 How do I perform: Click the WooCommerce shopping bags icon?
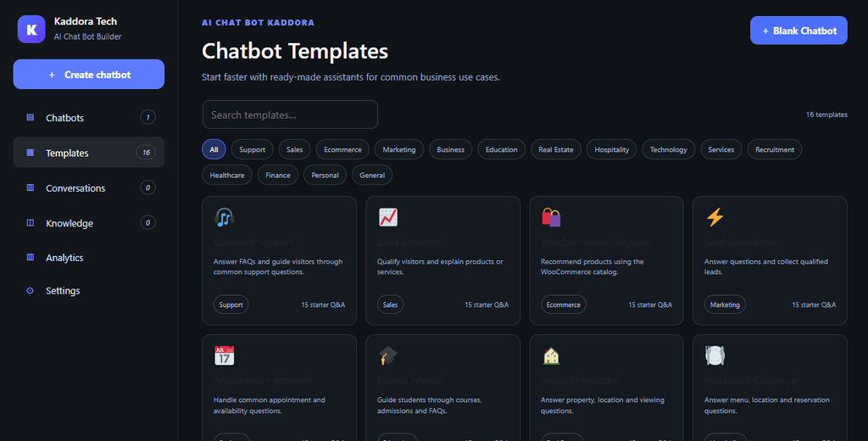pos(551,217)
